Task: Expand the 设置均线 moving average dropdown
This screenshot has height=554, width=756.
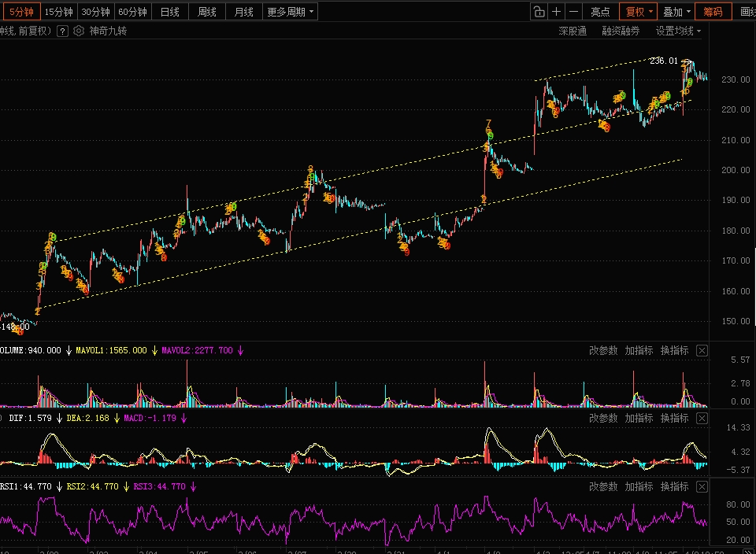Action: pos(678,31)
